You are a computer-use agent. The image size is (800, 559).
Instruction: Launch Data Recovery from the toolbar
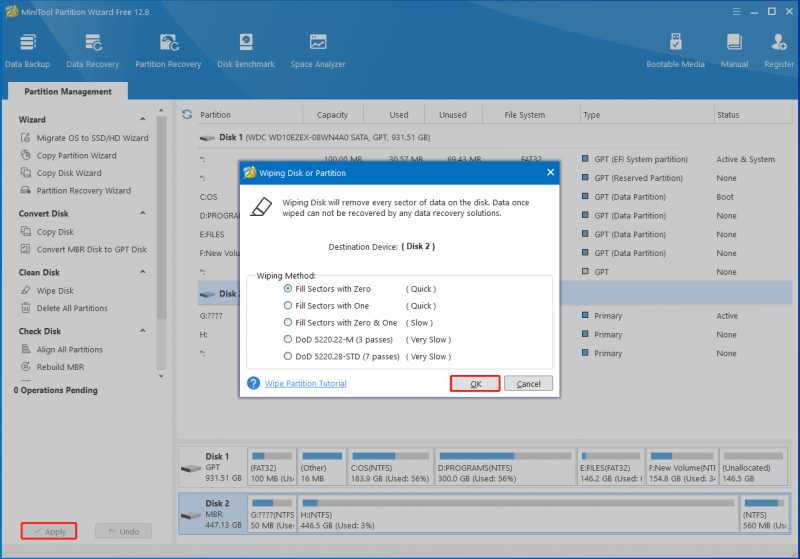(92, 50)
